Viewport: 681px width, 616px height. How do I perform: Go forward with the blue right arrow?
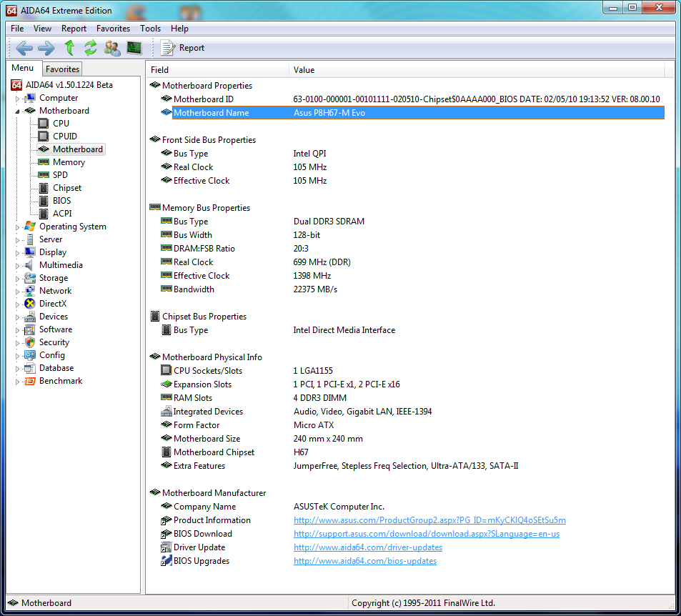[x=46, y=48]
